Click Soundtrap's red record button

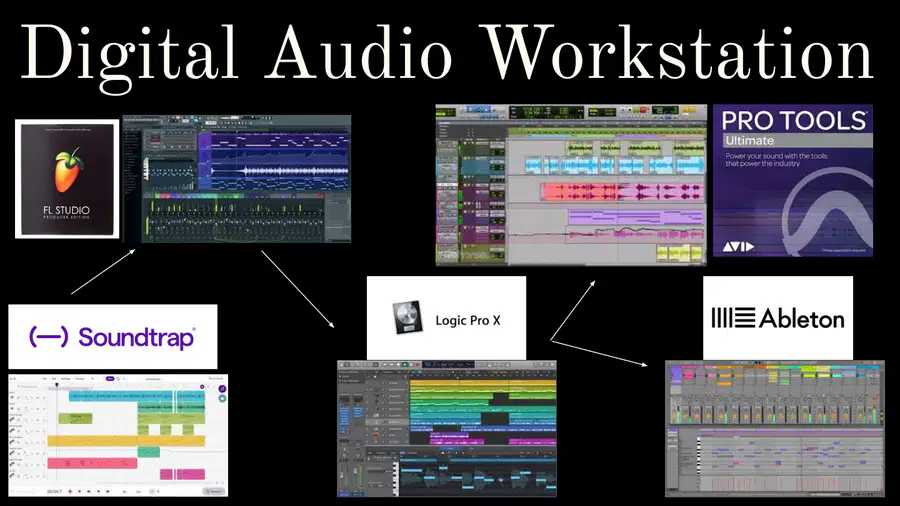70,491
